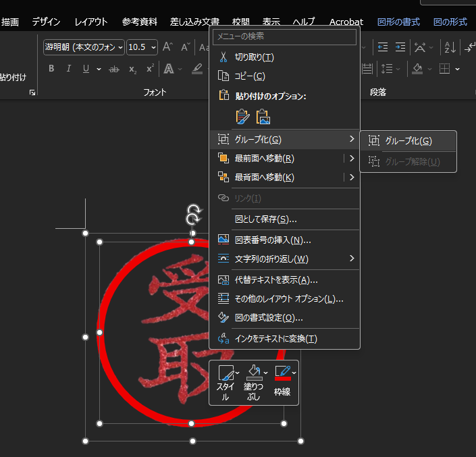Toggle Italic formatting in ribbon
The image size is (476, 457).
coord(68,69)
